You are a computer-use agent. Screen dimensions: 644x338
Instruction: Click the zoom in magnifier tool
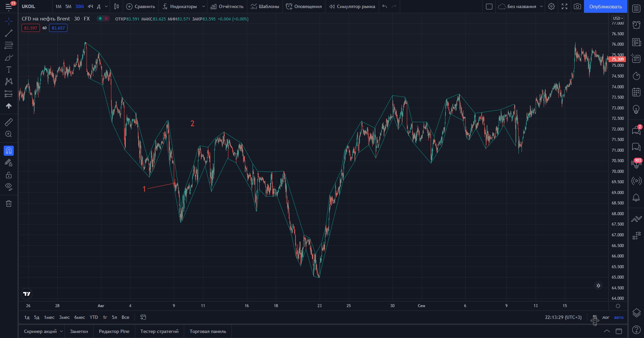[x=9, y=134]
